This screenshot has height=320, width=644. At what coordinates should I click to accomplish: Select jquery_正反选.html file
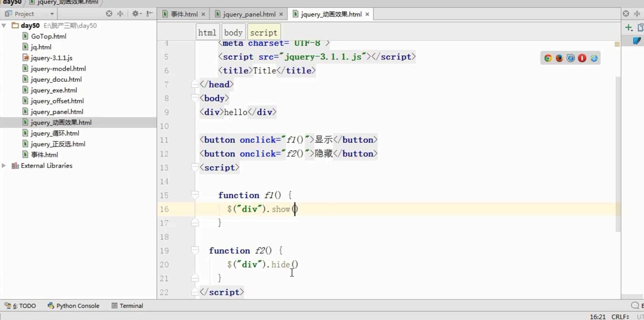pos(58,144)
